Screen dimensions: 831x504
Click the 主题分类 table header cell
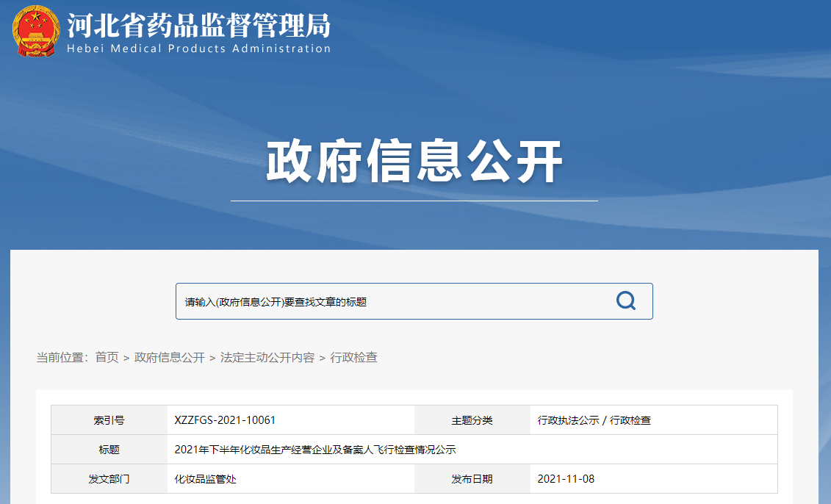click(475, 420)
